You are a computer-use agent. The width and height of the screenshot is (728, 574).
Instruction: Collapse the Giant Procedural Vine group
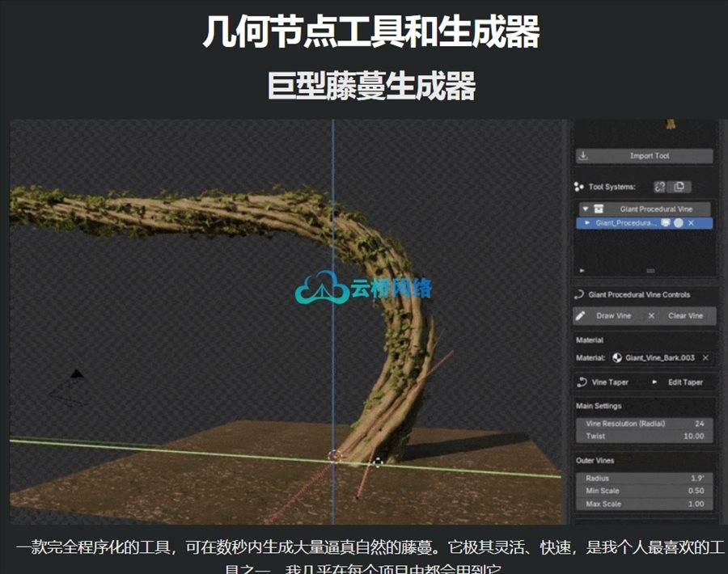pos(586,209)
